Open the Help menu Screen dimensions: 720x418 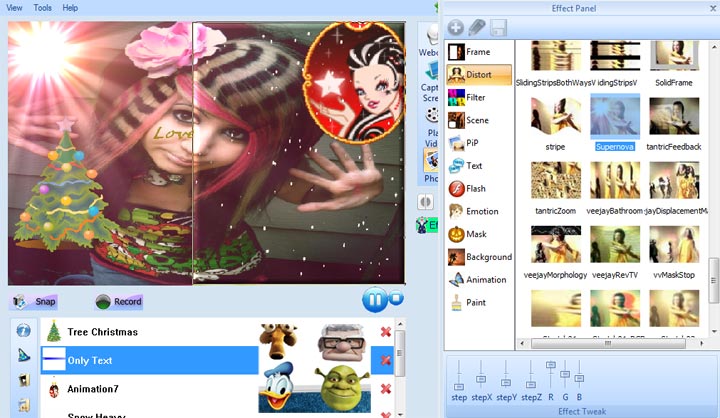(70, 8)
